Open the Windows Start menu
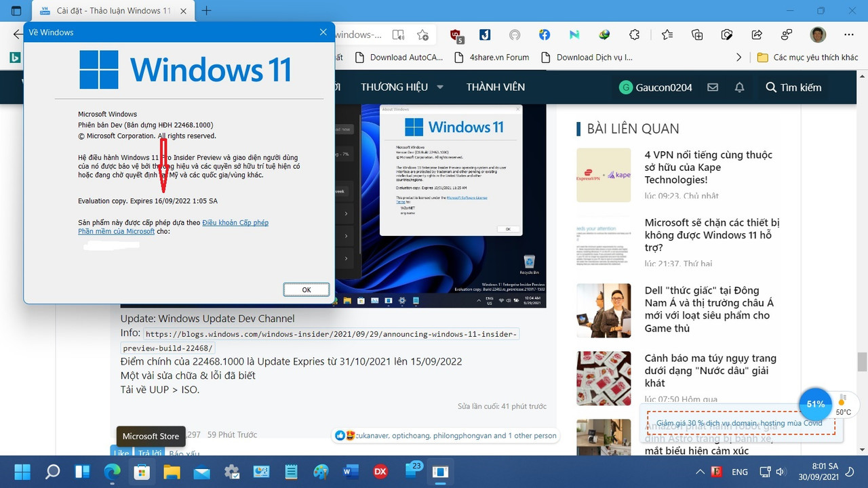The height and width of the screenshot is (488, 868). [22, 472]
